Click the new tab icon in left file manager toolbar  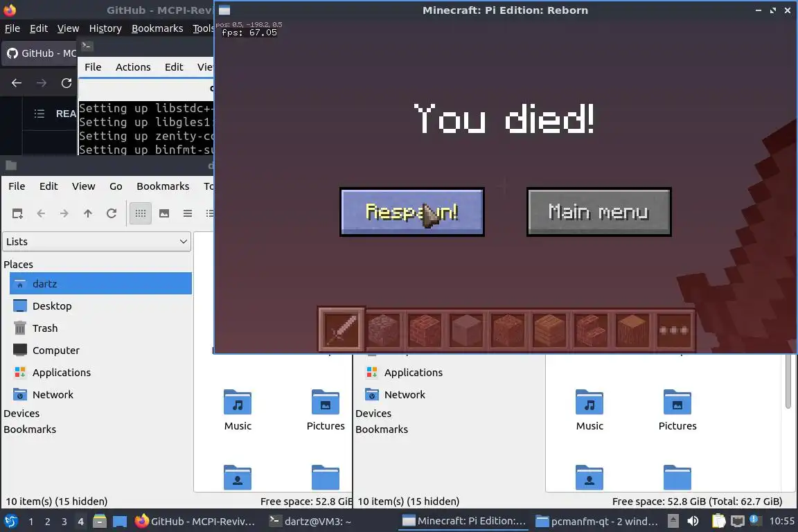17,213
